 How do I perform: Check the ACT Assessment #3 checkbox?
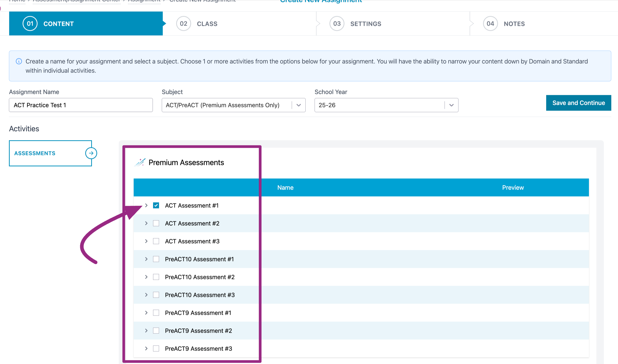click(x=156, y=241)
